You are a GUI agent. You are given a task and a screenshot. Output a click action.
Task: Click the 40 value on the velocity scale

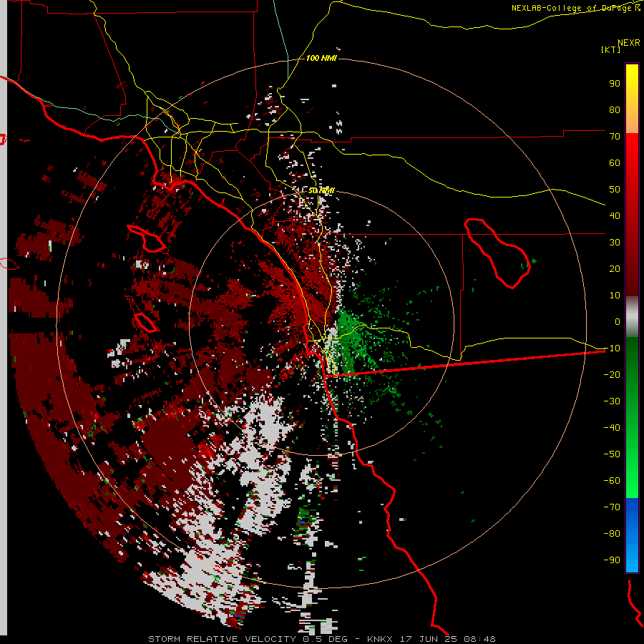pyautogui.click(x=615, y=215)
